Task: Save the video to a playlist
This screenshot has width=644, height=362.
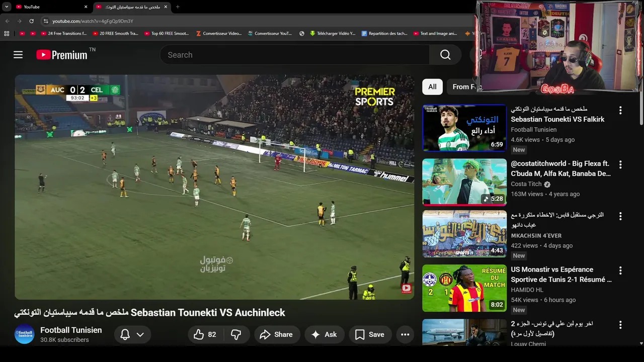Action: [x=370, y=334]
